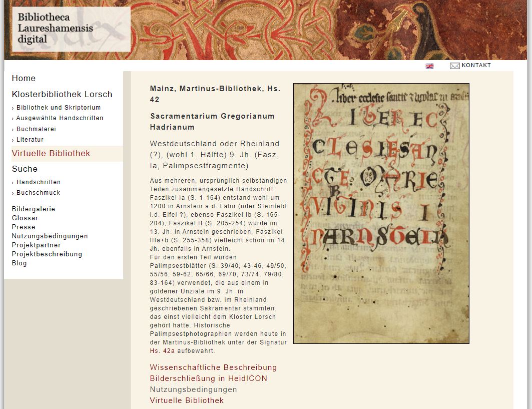
Task: Select Ausgewählte Handschriften link
Action: coord(60,118)
